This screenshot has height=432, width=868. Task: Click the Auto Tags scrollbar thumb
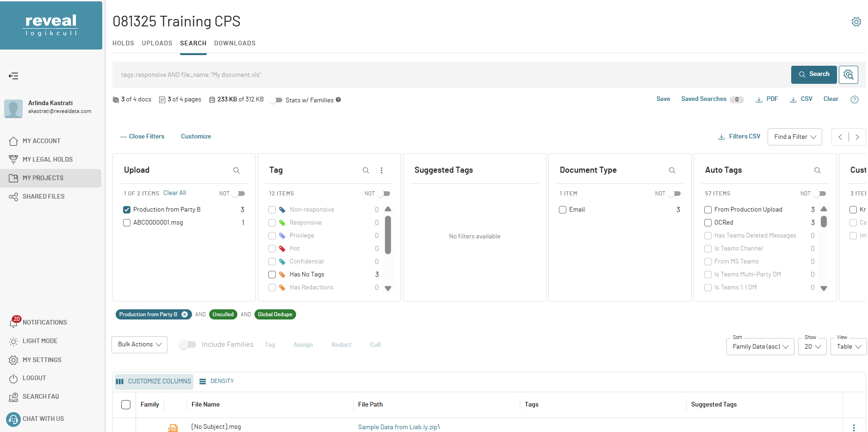824,221
